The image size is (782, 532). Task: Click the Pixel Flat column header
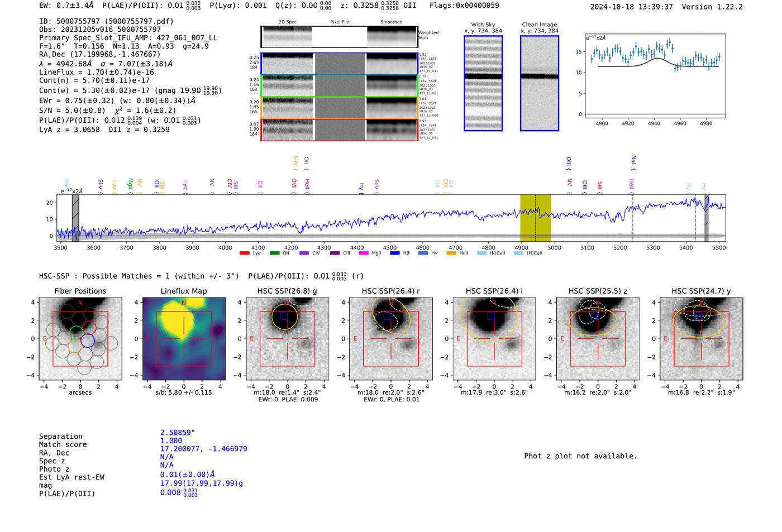click(340, 22)
